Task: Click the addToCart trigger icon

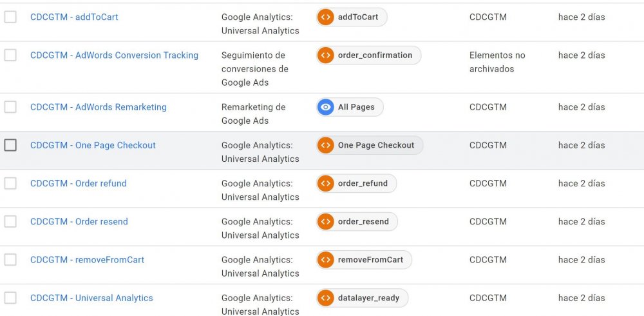Action: (x=326, y=17)
